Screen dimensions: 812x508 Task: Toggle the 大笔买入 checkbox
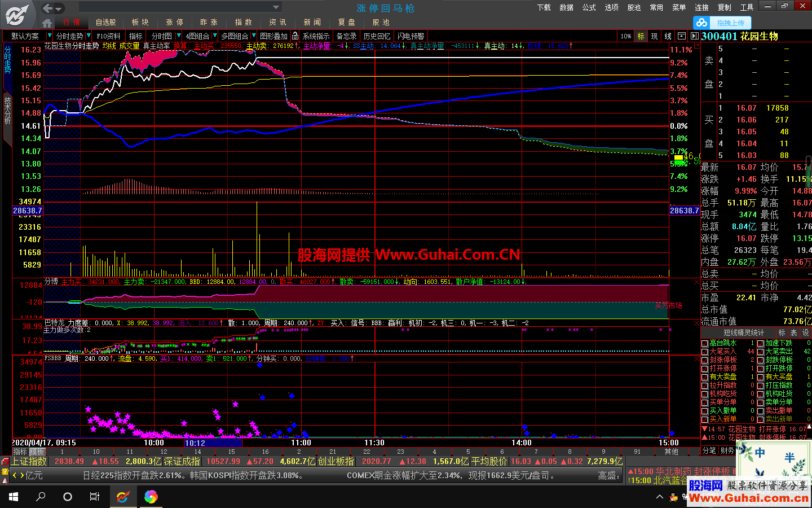coord(704,352)
